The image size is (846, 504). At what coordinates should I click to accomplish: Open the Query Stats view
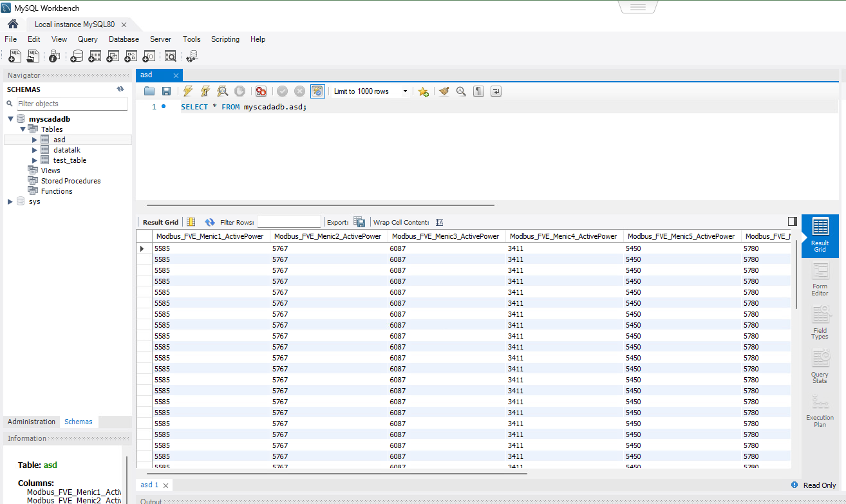[x=820, y=367]
